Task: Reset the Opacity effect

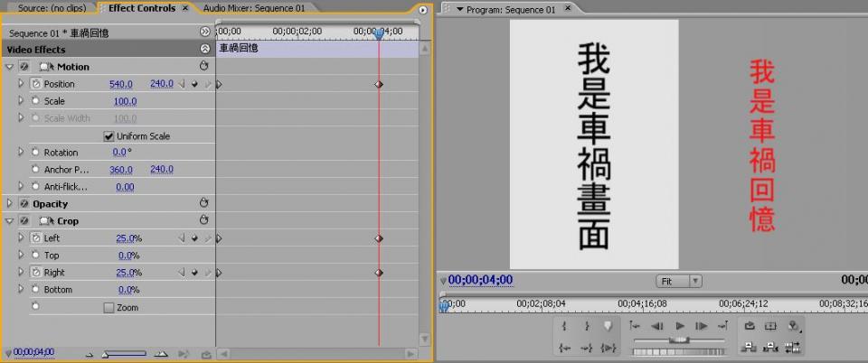Action: pos(203,203)
